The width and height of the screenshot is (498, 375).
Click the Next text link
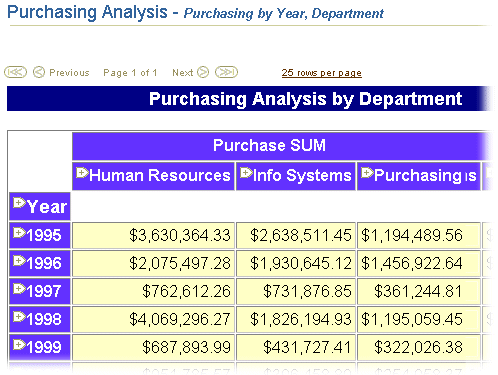pos(183,72)
